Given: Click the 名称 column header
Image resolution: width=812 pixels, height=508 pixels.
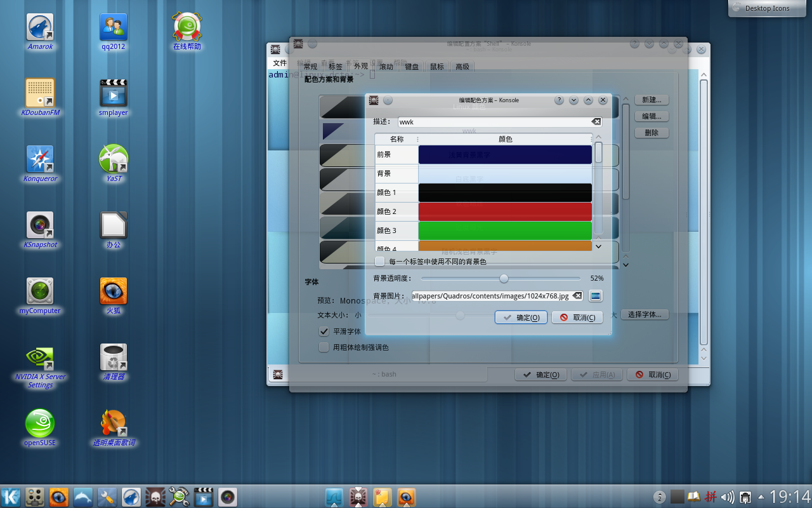Looking at the screenshot, I should 396,139.
